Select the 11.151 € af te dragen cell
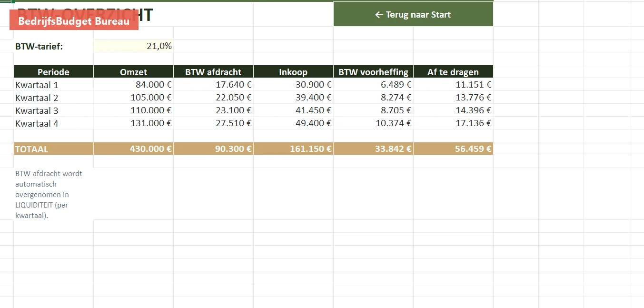 point(453,85)
